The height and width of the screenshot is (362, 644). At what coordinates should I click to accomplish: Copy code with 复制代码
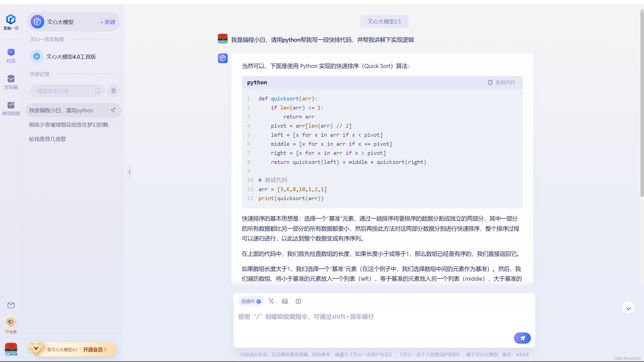[x=501, y=82]
